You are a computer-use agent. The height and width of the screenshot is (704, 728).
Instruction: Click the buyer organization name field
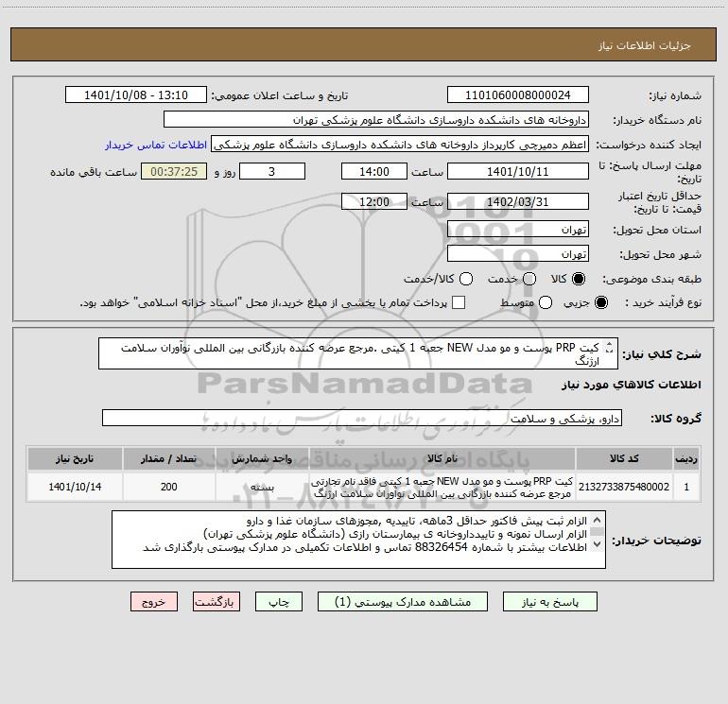coord(376,120)
